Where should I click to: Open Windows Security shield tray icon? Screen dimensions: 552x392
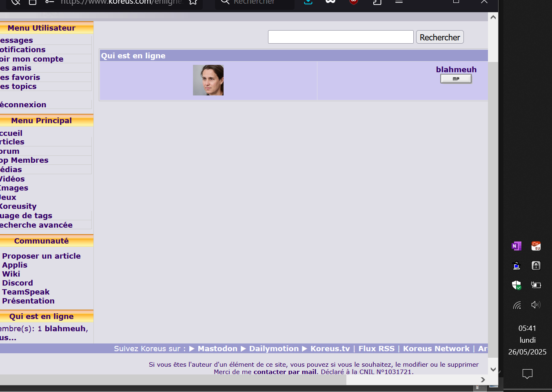(517, 285)
